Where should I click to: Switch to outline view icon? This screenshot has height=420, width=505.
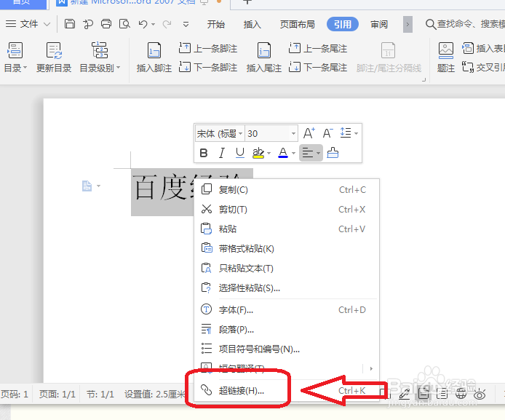pyautogui.click(x=442, y=394)
